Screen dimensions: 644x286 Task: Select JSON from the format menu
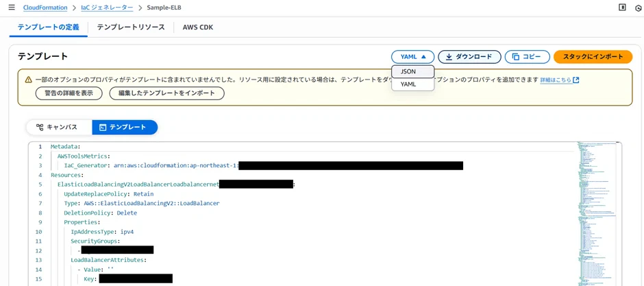click(412, 71)
